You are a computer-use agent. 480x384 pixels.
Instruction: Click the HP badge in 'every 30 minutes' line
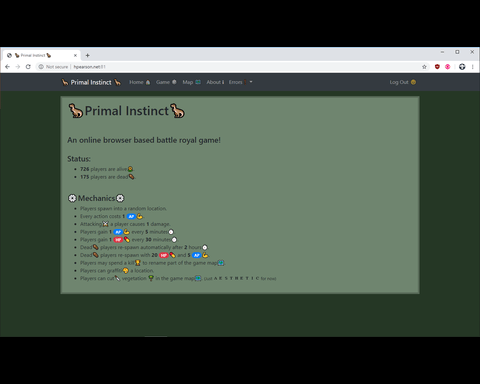click(x=118, y=240)
